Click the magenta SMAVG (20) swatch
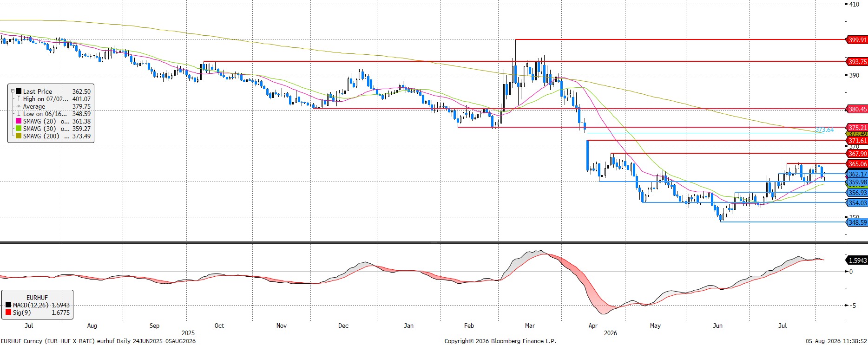This screenshot has width=868, height=345. [19, 121]
